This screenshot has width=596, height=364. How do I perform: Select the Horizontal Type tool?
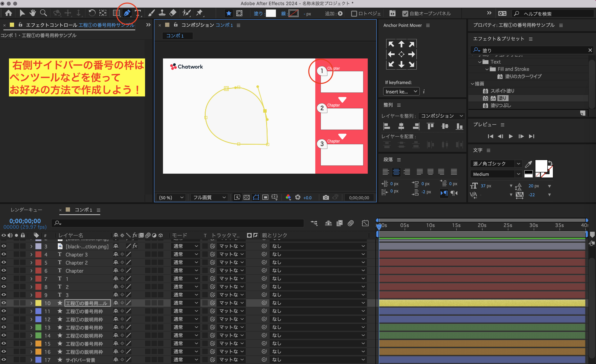click(138, 13)
